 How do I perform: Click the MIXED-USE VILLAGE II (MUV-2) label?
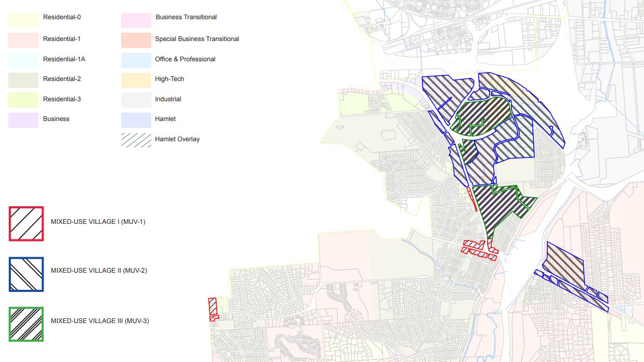pos(99,271)
